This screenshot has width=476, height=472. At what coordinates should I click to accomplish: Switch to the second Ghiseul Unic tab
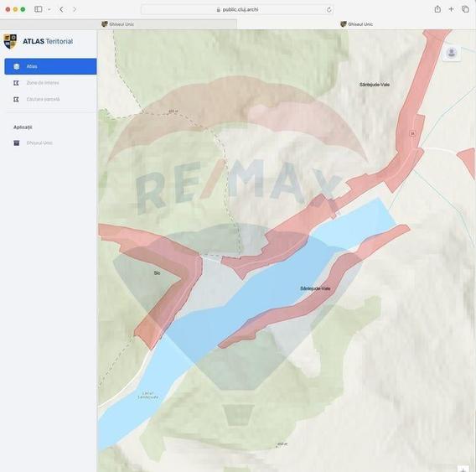tap(356, 24)
